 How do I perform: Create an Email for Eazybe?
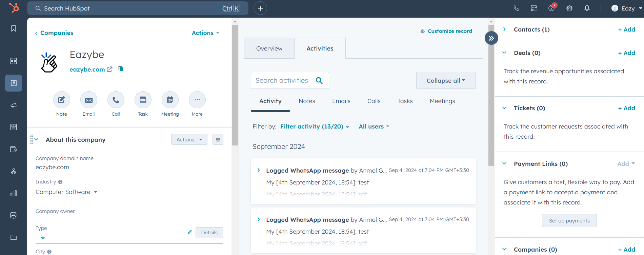89,100
